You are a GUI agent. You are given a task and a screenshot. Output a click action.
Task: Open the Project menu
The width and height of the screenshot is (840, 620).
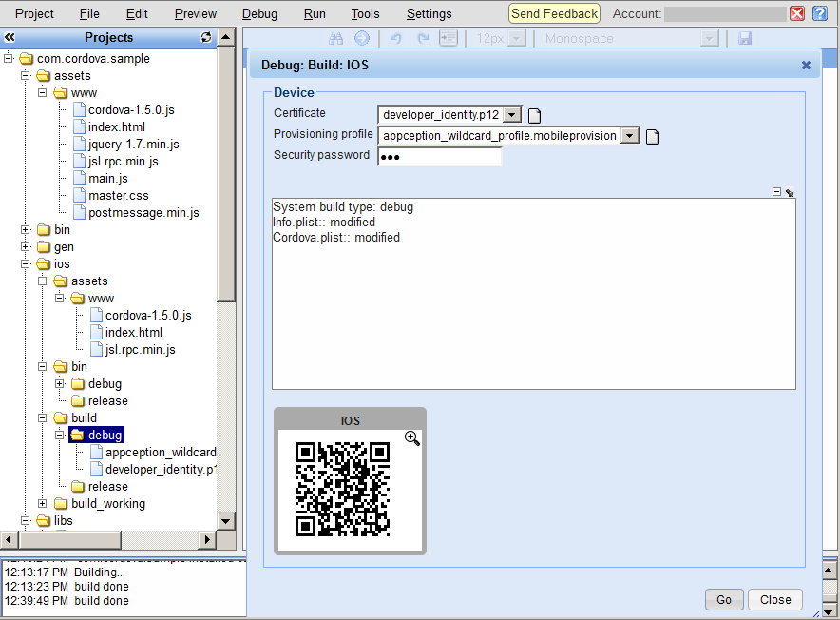coord(34,14)
